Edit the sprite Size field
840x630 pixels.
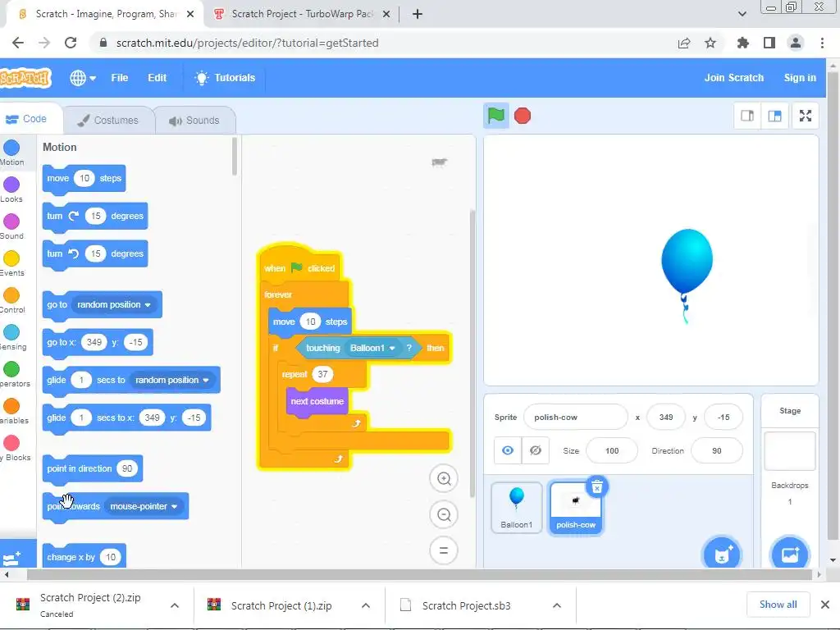pyautogui.click(x=612, y=451)
